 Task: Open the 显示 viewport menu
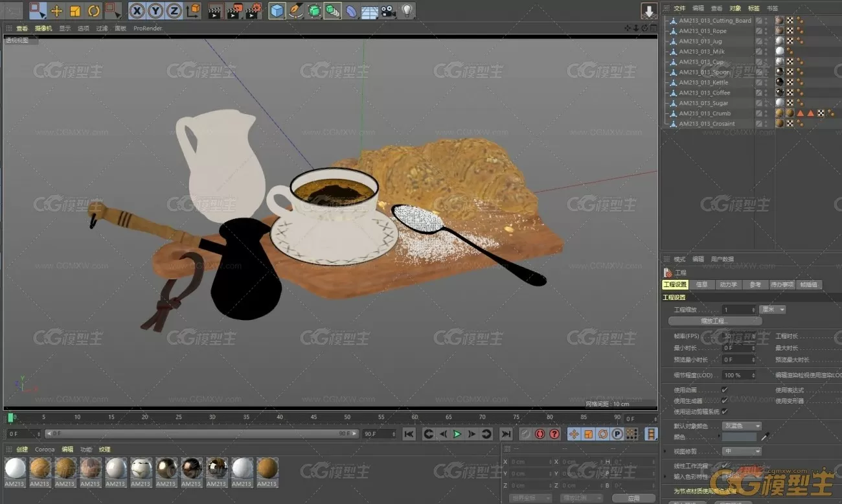point(65,29)
